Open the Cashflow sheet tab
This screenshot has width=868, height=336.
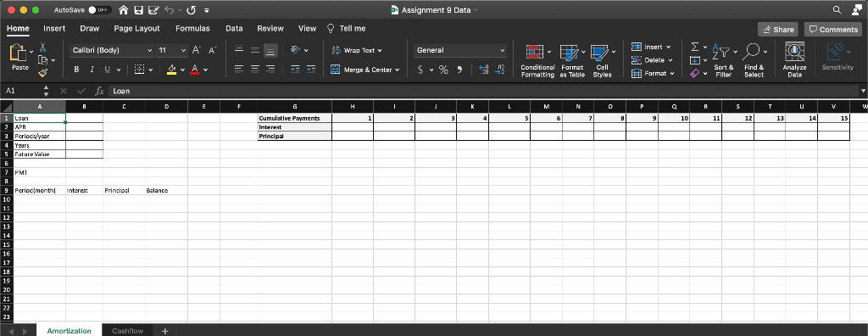pyautogui.click(x=127, y=331)
